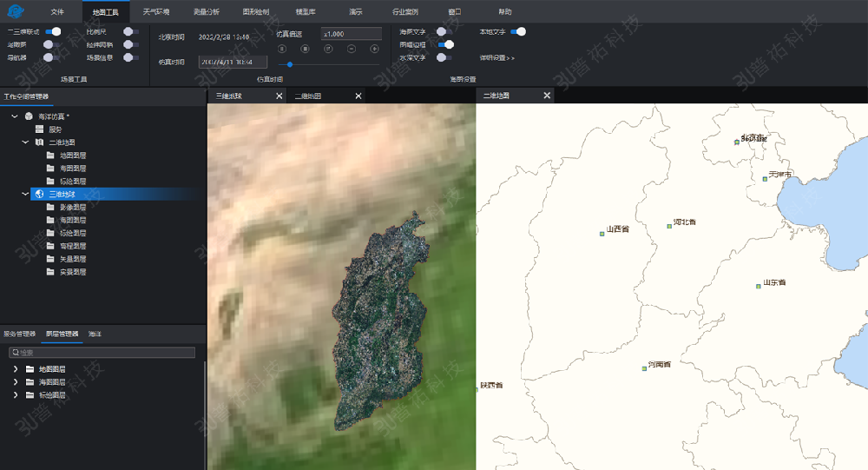
Task: Turn on the 水深文字 toggle
Action: coord(444,57)
